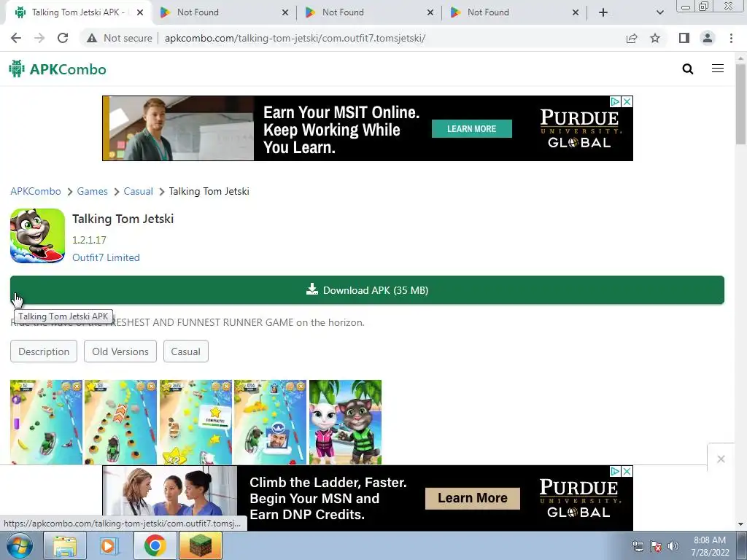Open the APKCombo hamburger menu
Image resolution: width=747 pixels, height=560 pixels.
pos(718,69)
